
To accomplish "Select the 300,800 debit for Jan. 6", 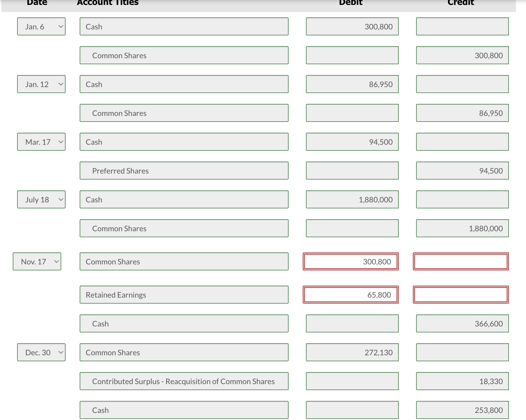I will [352, 26].
